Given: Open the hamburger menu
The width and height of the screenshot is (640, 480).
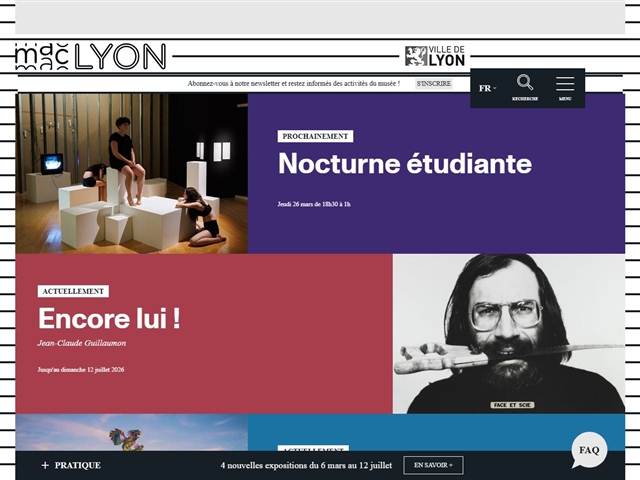Looking at the screenshot, I should click(x=565, y=83).
